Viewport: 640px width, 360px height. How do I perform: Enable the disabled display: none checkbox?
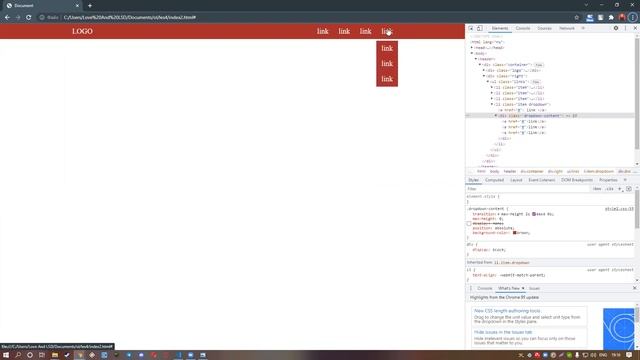[469, 224]
